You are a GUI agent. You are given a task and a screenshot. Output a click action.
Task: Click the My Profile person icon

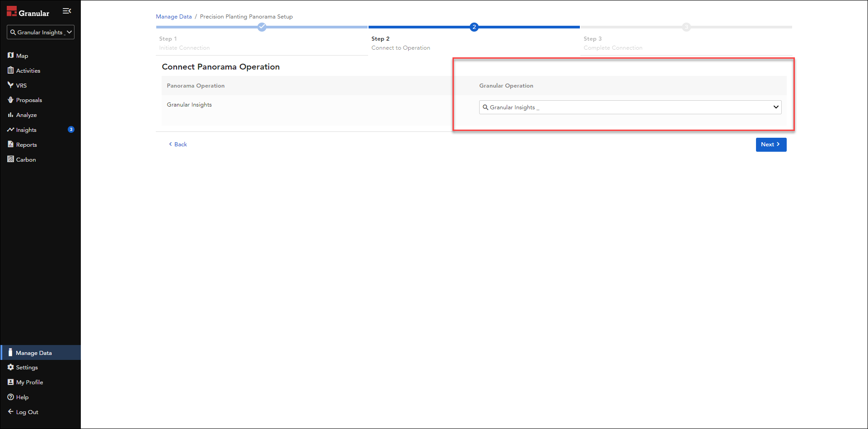(10, 382)
